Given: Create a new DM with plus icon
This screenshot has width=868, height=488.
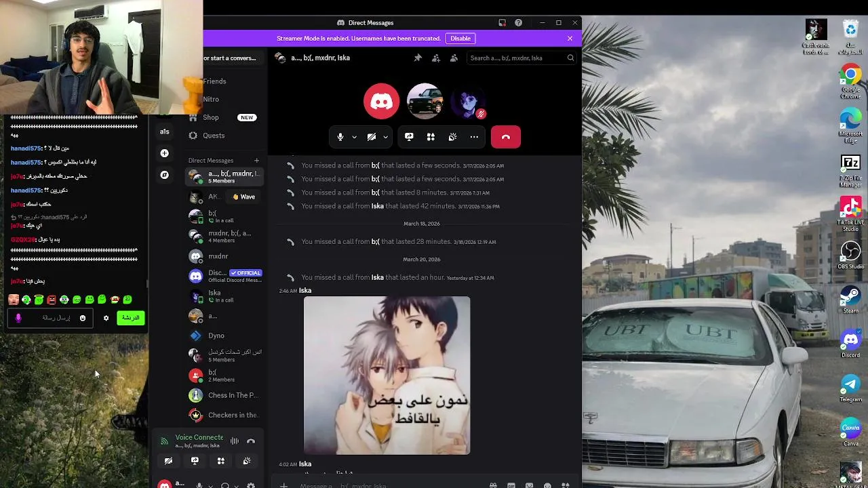Looking at the screenshot, I should pos(256,161).
